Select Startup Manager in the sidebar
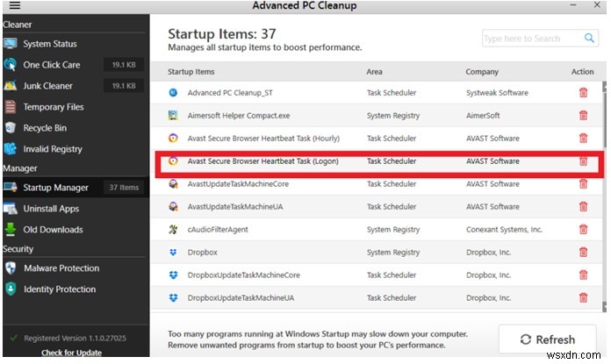 [x=55, y=188]
